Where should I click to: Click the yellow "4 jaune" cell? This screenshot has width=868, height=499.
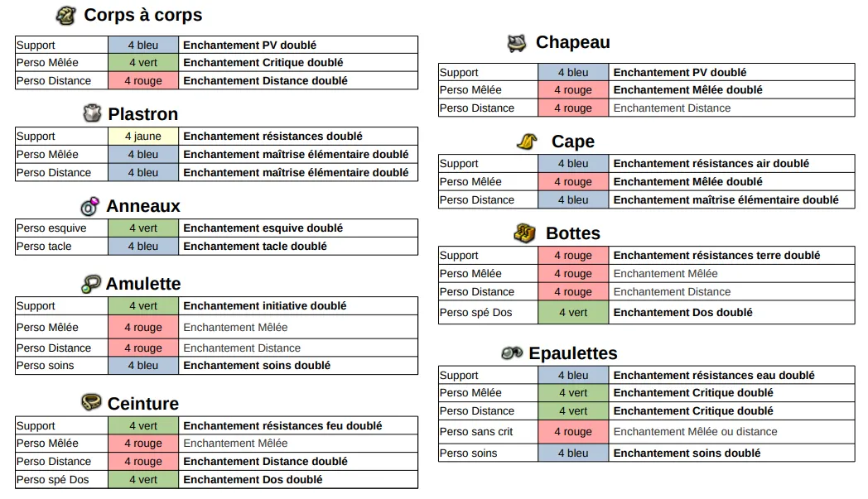[142, 137]
